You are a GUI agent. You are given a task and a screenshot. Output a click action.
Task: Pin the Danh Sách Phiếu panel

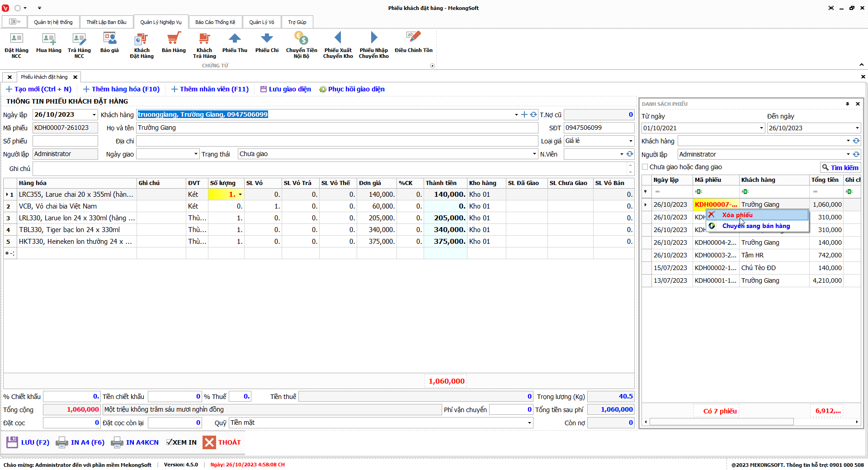point(847,104)
